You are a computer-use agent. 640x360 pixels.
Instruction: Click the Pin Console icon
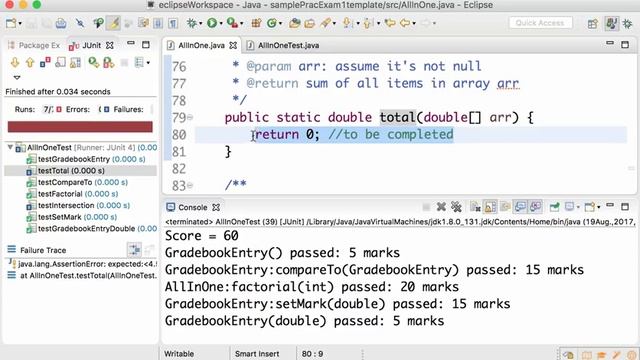[x=554, y=207]
